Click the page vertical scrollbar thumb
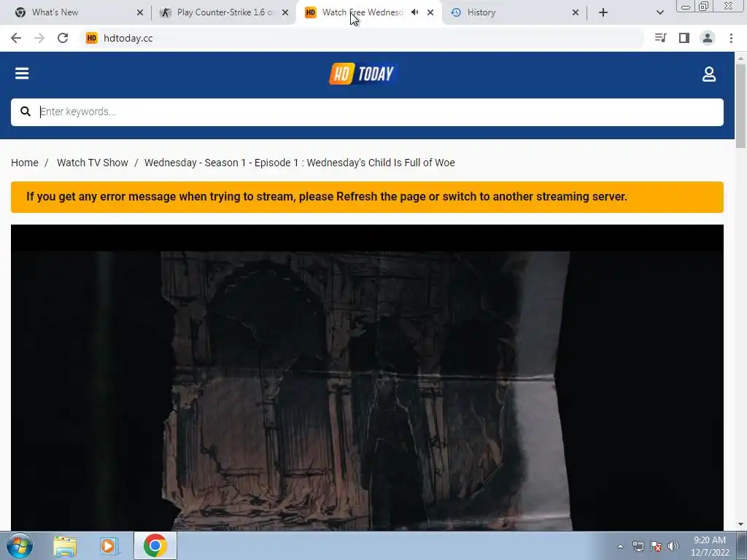 pos(740,106)
